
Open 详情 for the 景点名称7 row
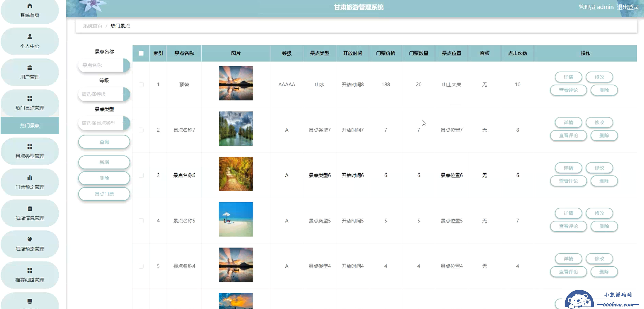coord(569,122)
